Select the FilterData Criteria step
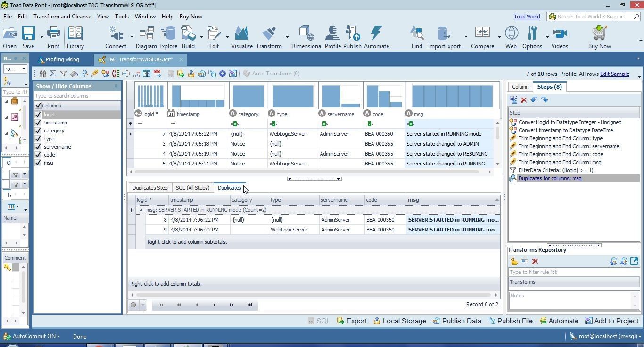The width and height of the screenshot is (644, 347). click(x=556, y=170)
